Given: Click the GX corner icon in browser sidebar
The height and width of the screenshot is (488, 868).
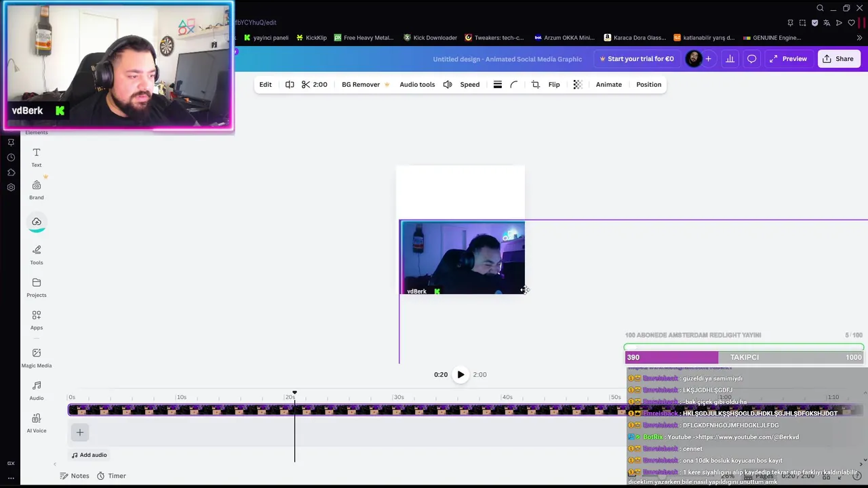Looking at the screenshot, I should pos(11,464).
